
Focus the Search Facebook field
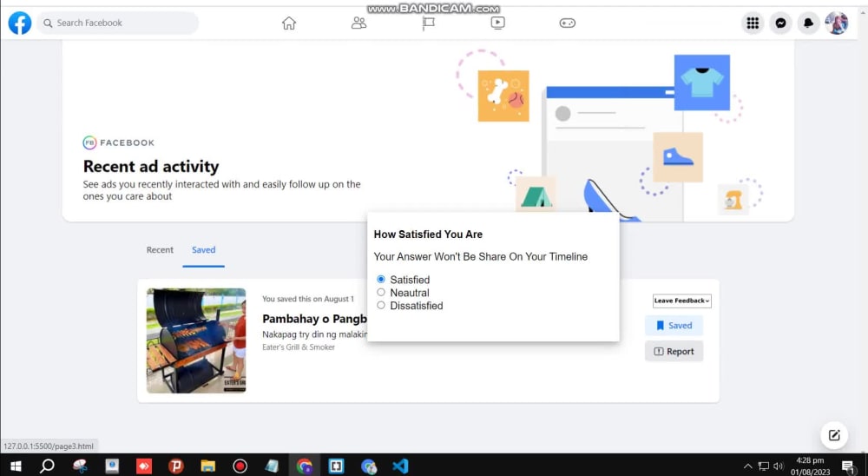[117, 23]
